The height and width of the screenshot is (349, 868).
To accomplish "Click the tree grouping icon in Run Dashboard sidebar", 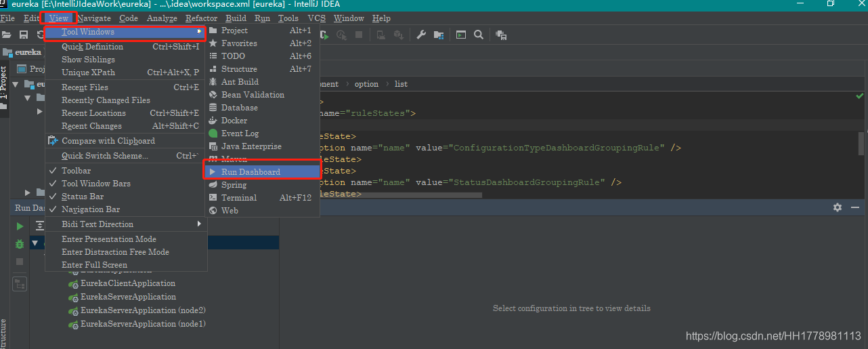I will click(x=20, y=284).
